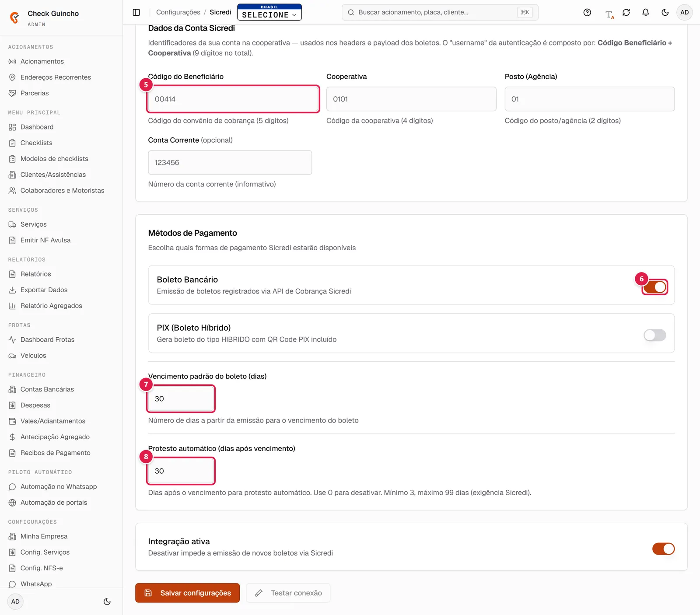700x615 pixels.
Task: Edit the Posto (Agência) field
Action: 589,99
